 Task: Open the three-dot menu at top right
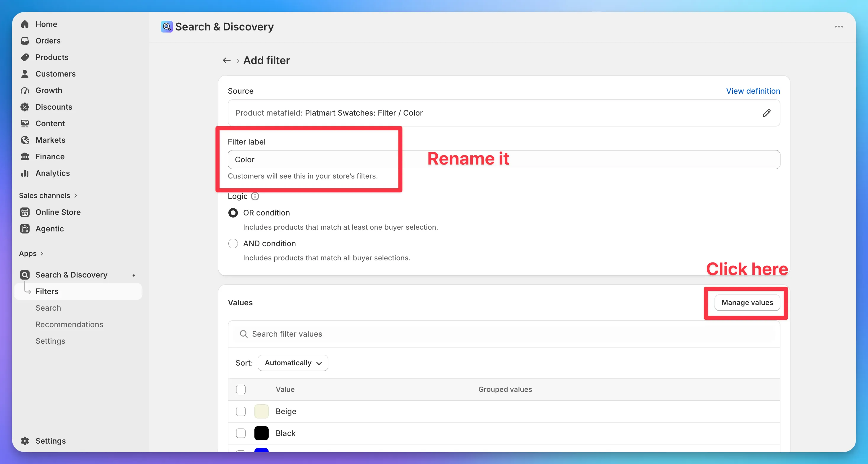coord(839,27)
